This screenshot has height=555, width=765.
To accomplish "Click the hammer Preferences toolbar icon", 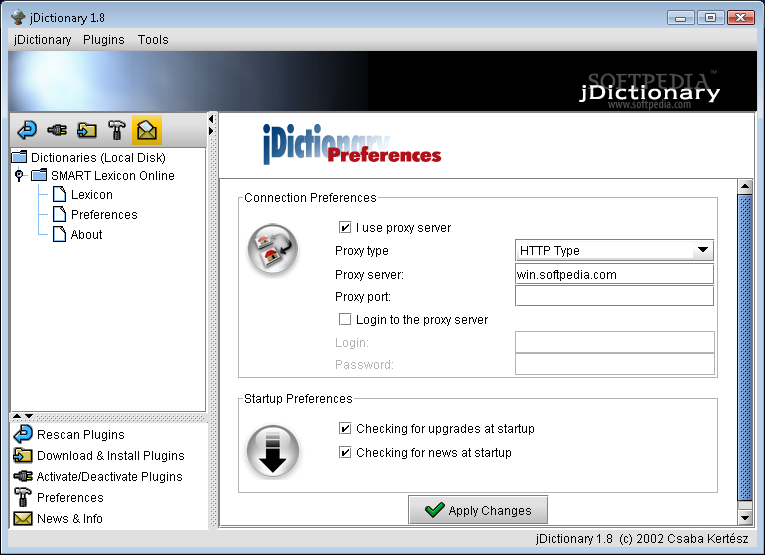I will tap(117, 130).
